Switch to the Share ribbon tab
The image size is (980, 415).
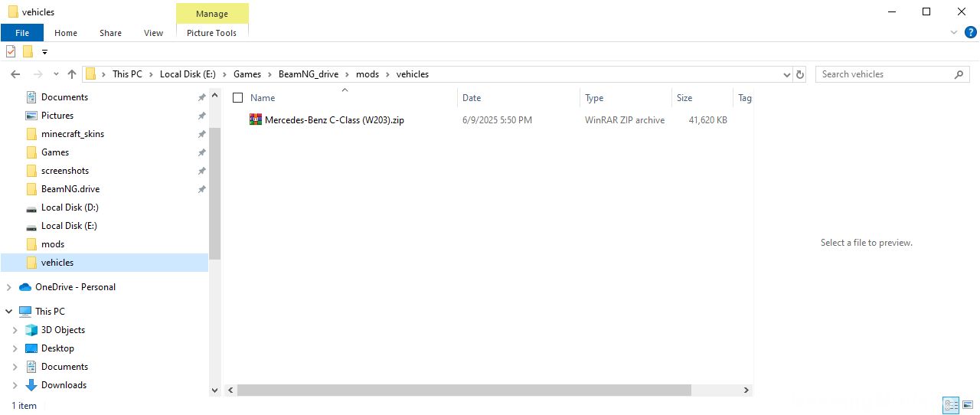[110, 33]
